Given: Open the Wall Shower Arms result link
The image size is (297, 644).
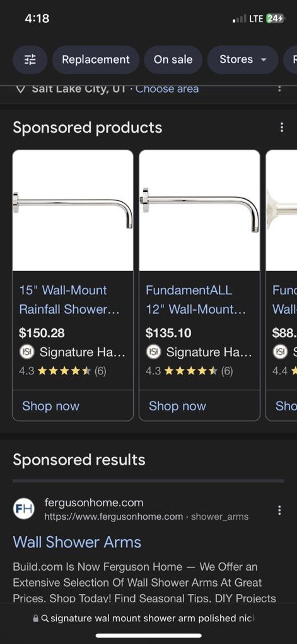Looking at the screenshot, I should pos(77,542).
